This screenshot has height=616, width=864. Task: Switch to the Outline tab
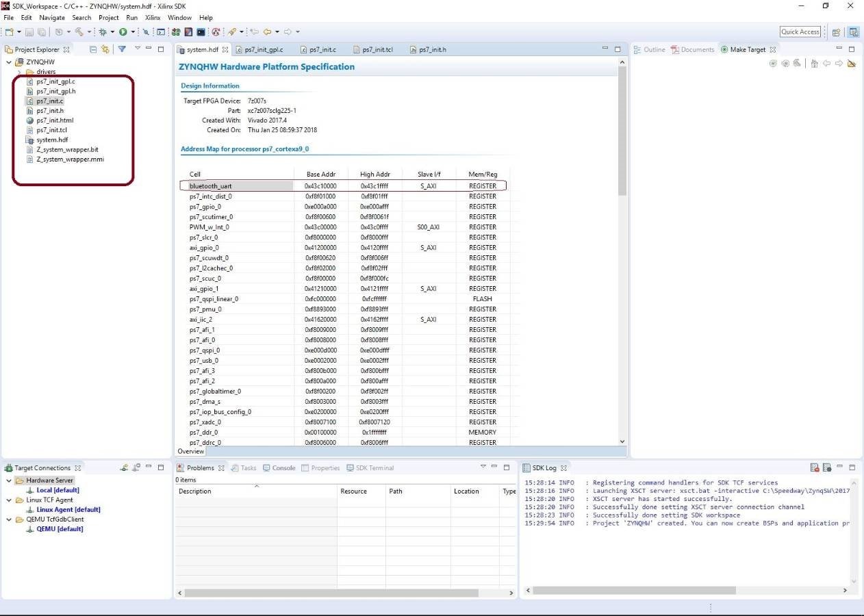coord(649,50)
